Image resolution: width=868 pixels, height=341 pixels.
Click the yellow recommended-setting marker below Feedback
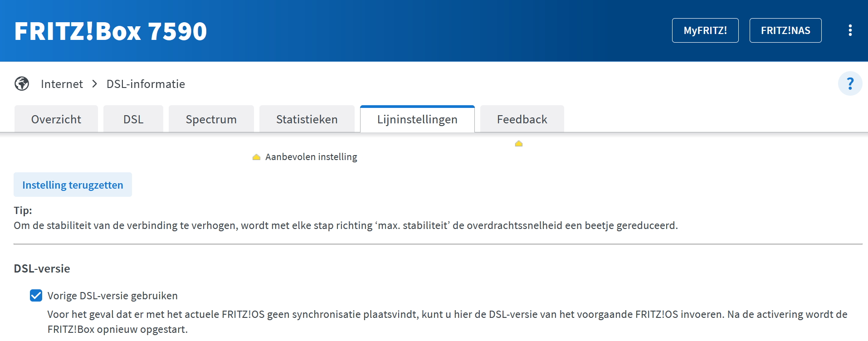[x=519, y=144]
